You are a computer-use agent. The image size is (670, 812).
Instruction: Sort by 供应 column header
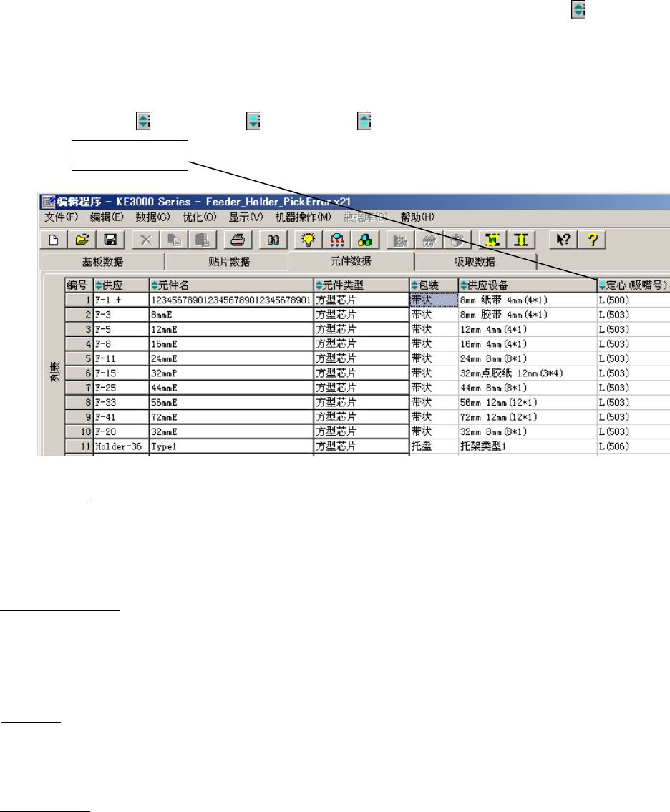coord(121,285)
